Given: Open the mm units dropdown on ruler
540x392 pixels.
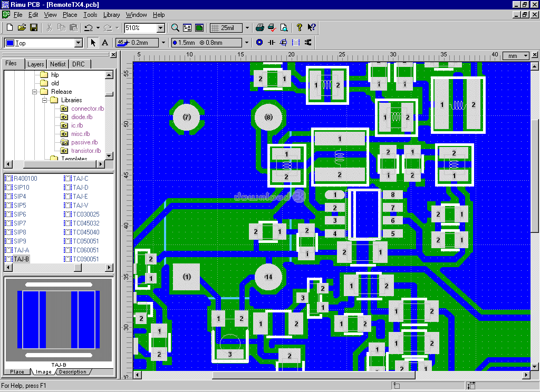Looking at the screenshot, I should [526, 55].
